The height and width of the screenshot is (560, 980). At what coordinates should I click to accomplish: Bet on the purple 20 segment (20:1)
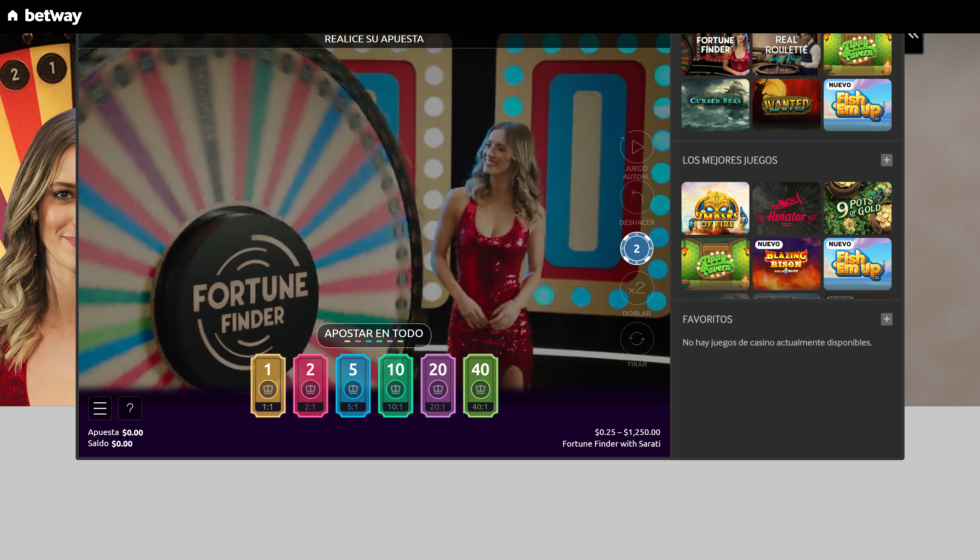[x=438, y=385]
